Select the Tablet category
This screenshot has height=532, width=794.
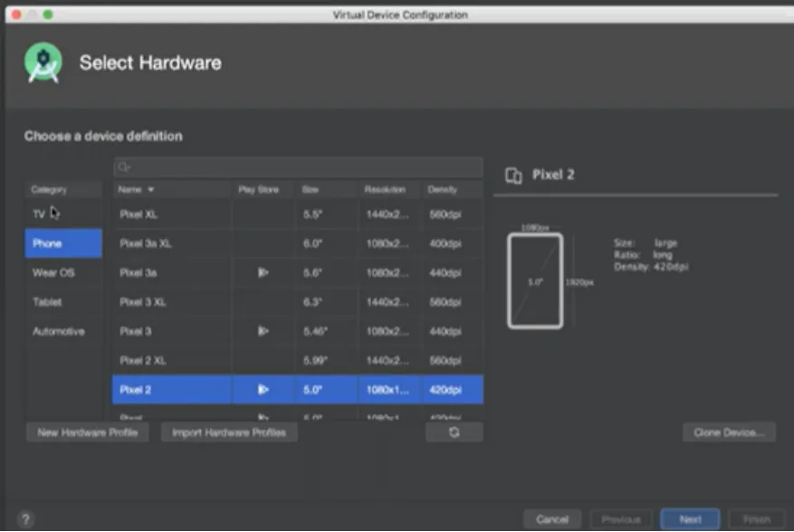click(x=63, y=302)
